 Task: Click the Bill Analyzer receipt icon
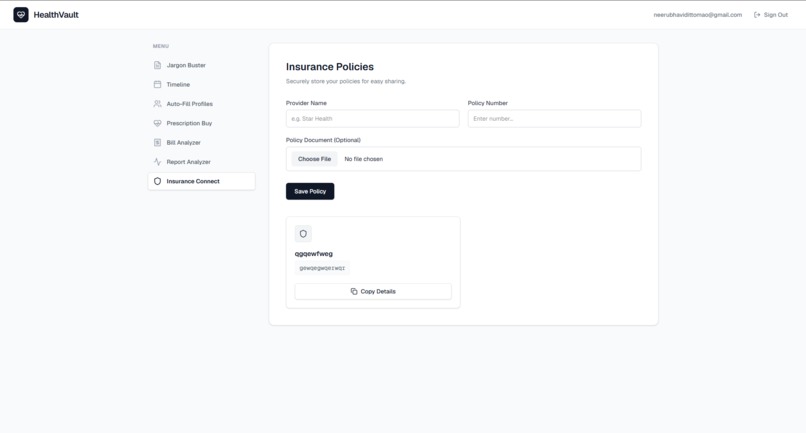click(157, 142)
